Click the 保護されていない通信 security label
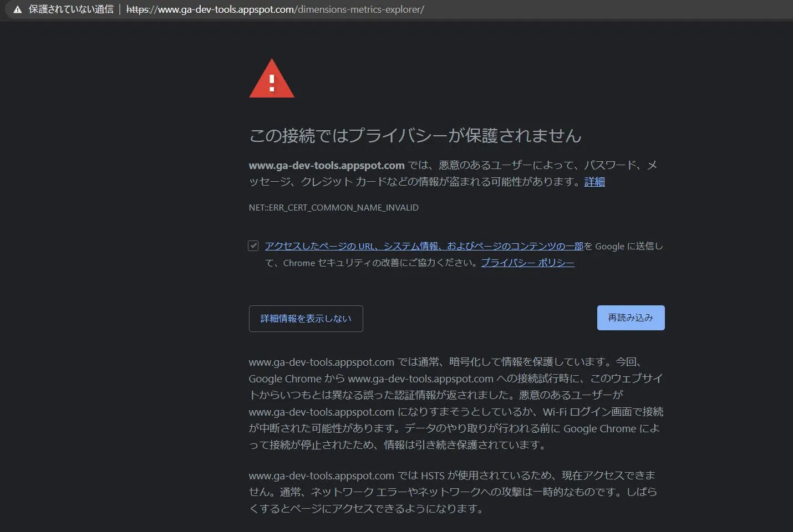 (x=71, y=9)
